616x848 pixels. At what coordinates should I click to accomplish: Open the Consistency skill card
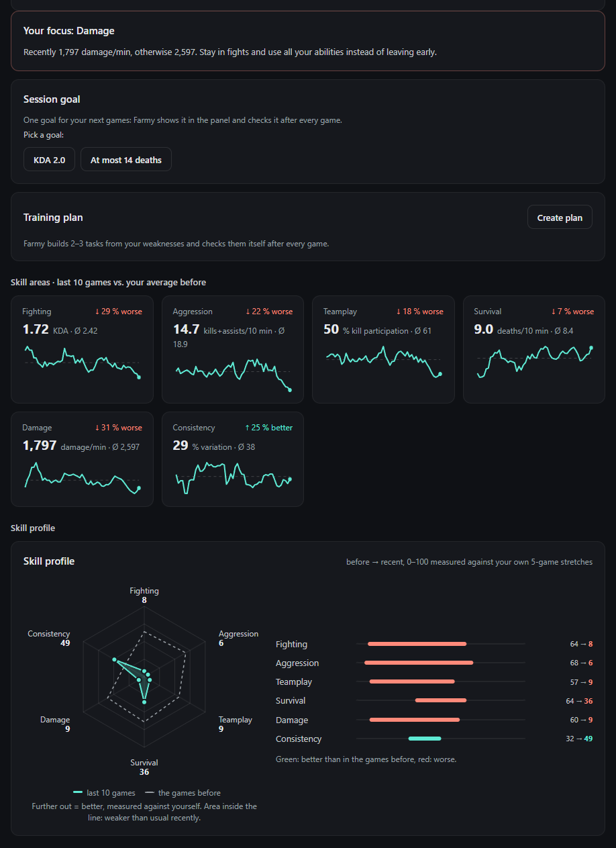[233, 459]
